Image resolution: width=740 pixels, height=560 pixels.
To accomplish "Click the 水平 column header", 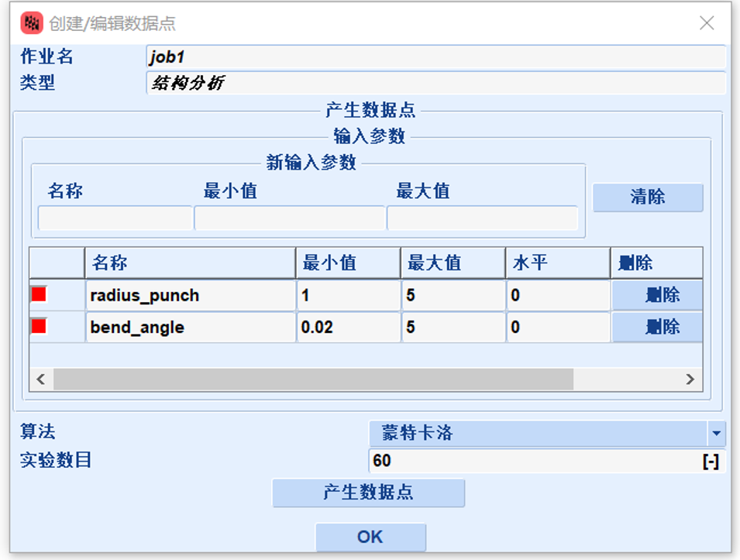I will pyautogui.click(x=557, y=263).
